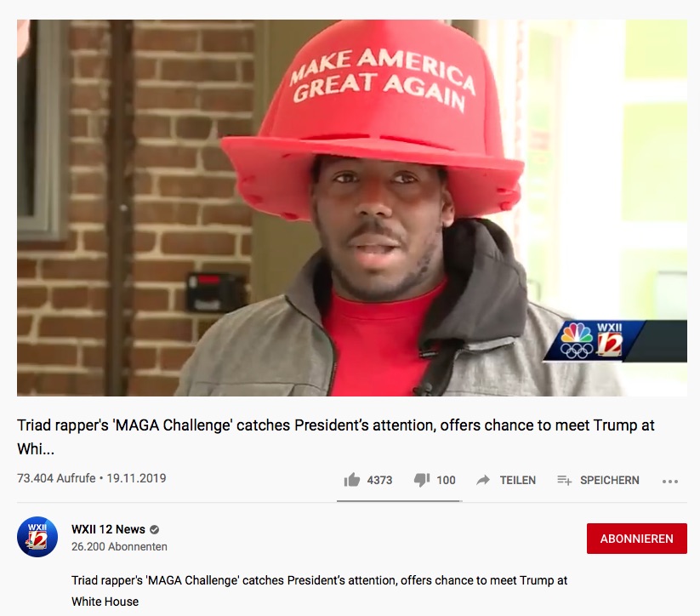Screen dimensions: 700x616
Task: Click the thumbs up like icon
Action: tap(352, 480)
